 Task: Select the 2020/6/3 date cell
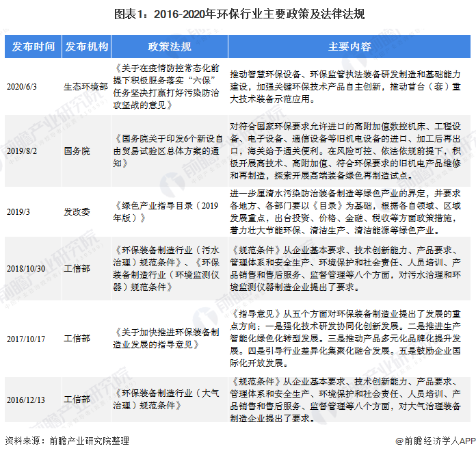click(24, 87)
